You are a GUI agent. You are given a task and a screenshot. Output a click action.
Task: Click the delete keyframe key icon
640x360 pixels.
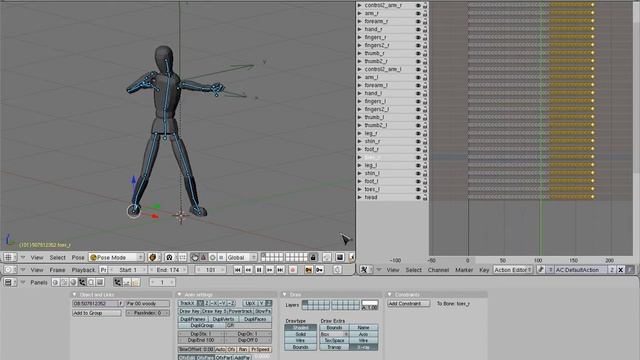[320, 270]
